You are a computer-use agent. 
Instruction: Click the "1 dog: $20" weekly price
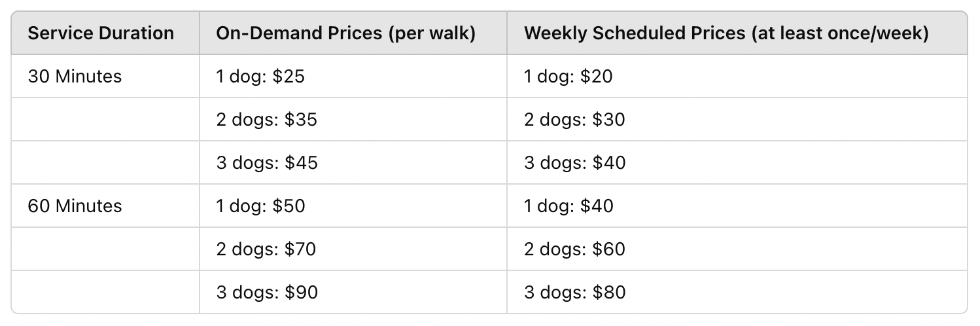[x=569, y=77]
